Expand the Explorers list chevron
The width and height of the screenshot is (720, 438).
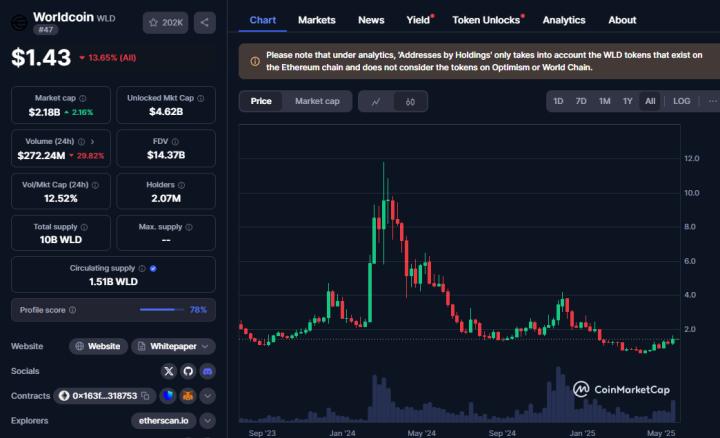[x=207, y=421]
